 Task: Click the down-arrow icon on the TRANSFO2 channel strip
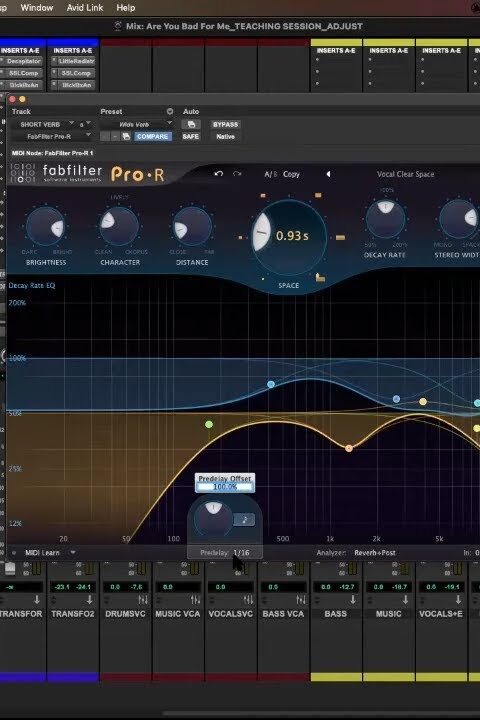[90, 600]
